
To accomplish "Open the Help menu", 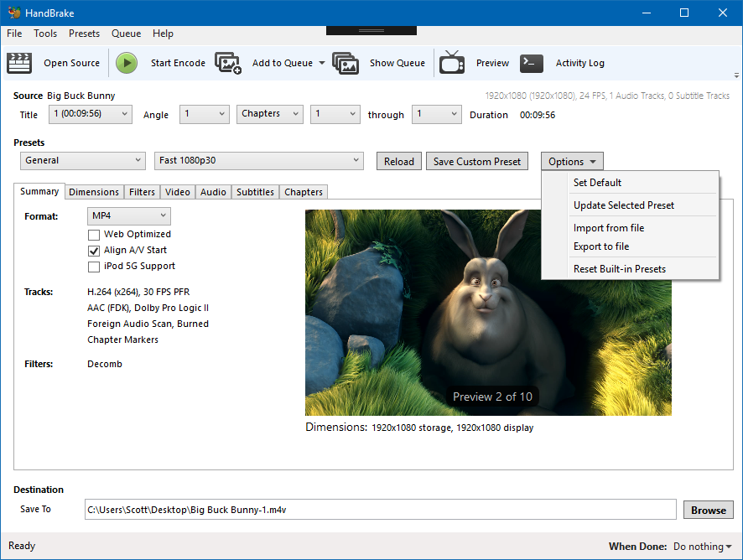I will 163,34.
